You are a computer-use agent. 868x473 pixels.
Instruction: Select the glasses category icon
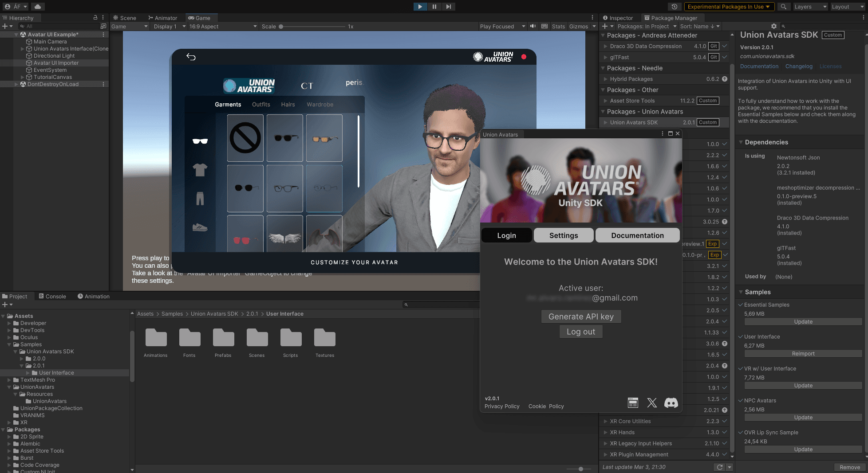[x=200, y=141]
